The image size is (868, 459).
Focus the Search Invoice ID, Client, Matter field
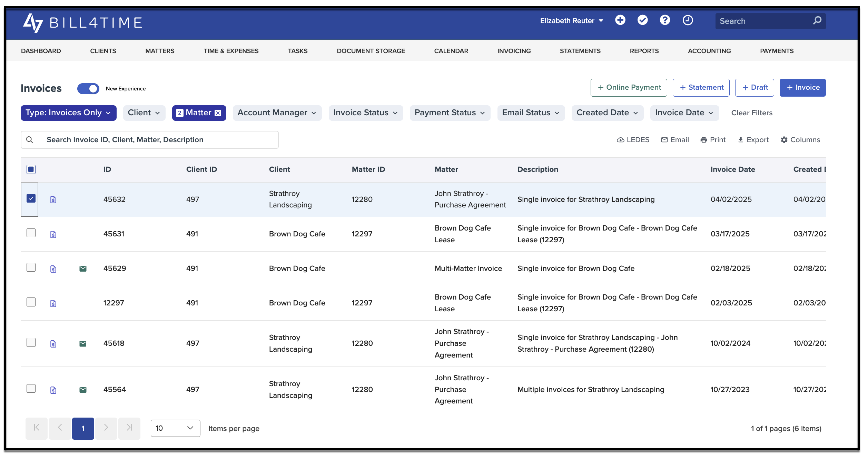150,140
